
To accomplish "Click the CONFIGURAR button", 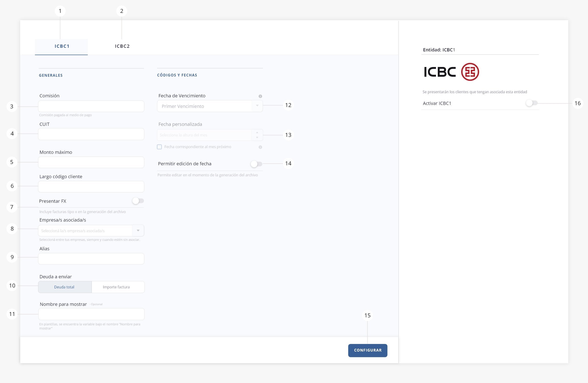I will click(x=368, y=350).
